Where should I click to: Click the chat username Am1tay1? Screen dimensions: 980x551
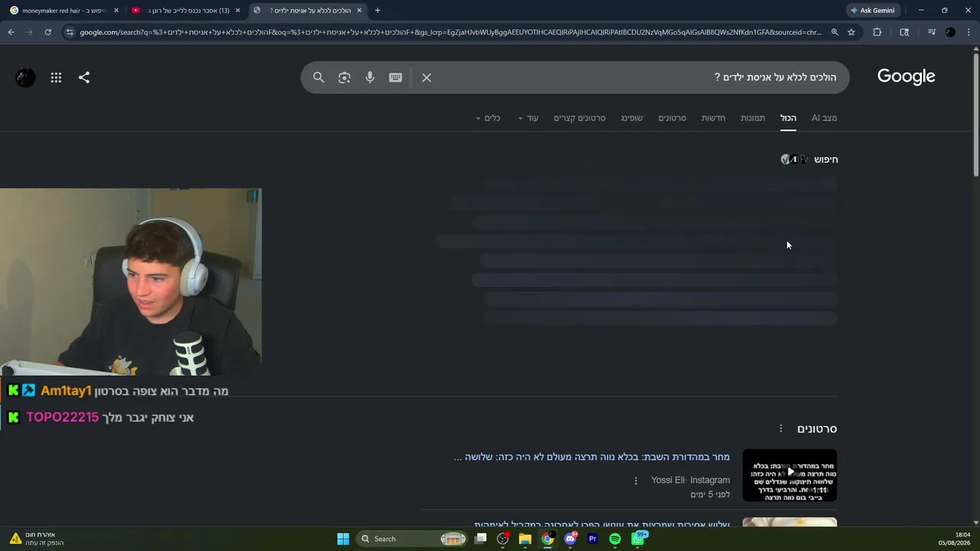[x=66, y=391]
